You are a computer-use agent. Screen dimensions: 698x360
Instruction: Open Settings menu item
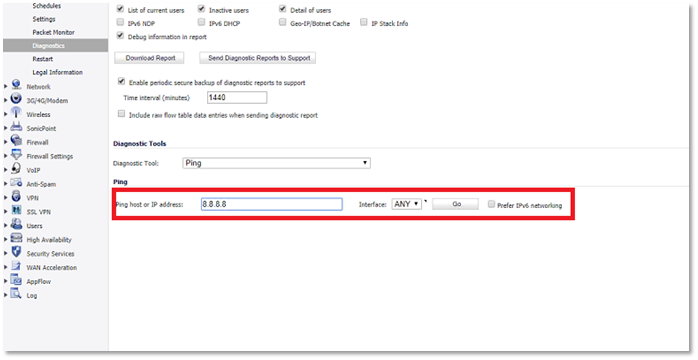pos(44,19)
